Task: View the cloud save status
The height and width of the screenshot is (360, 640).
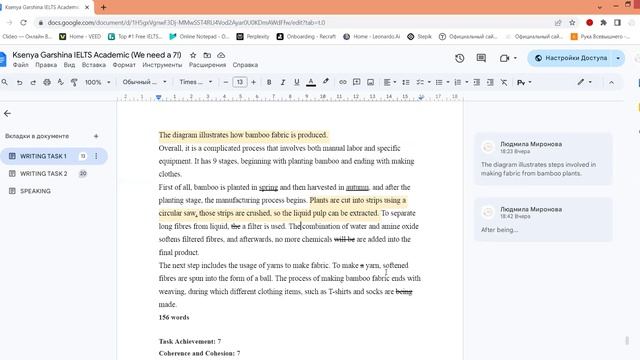Action: point(221,55)
